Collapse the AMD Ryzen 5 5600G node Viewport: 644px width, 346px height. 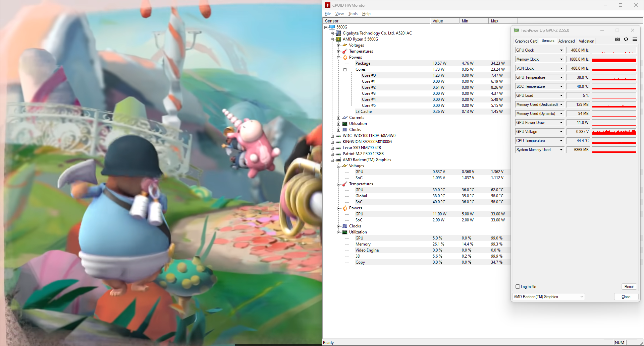coord(332,39)
